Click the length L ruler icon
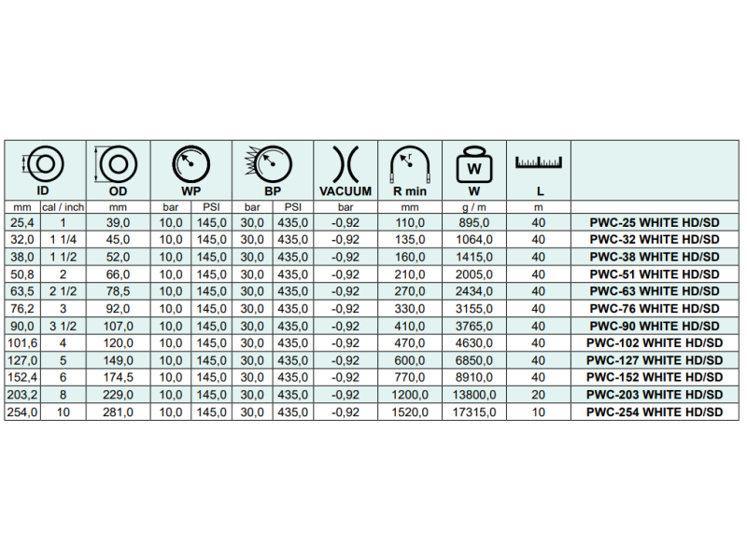Viewport: 747px width, 560px height. (538, 162)
